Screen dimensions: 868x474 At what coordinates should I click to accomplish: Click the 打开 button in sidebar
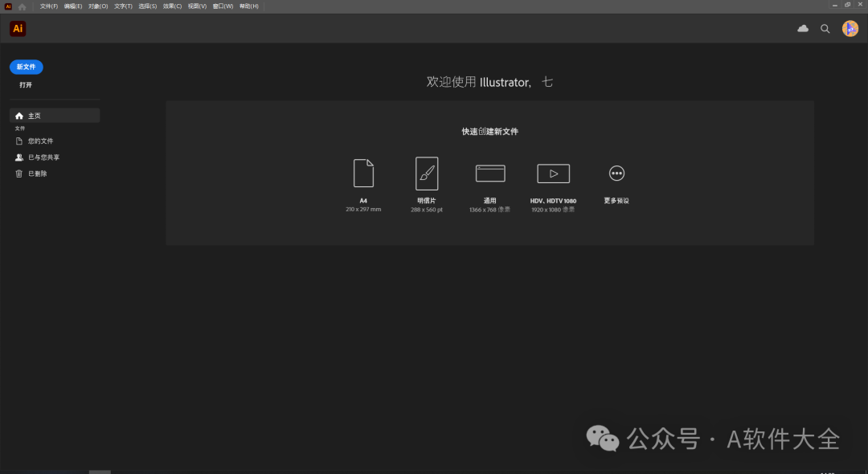[25, 84]
